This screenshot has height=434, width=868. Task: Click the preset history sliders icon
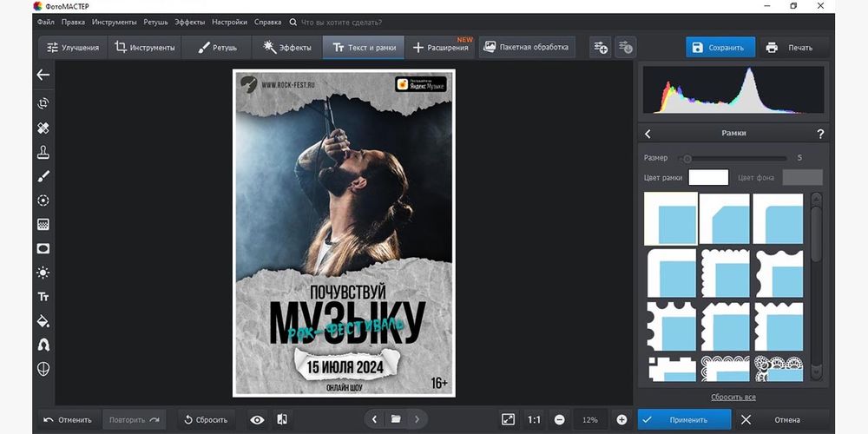pos(626,48)
